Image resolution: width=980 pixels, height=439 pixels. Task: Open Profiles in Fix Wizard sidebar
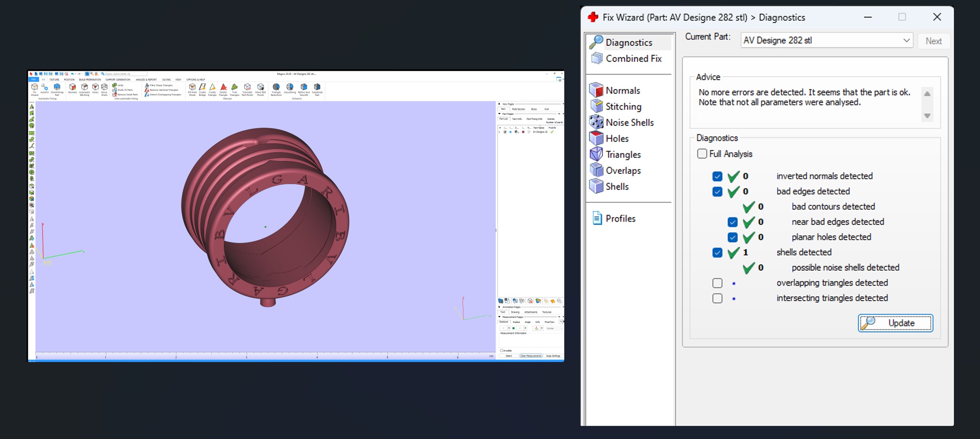(x=613, y=218)
